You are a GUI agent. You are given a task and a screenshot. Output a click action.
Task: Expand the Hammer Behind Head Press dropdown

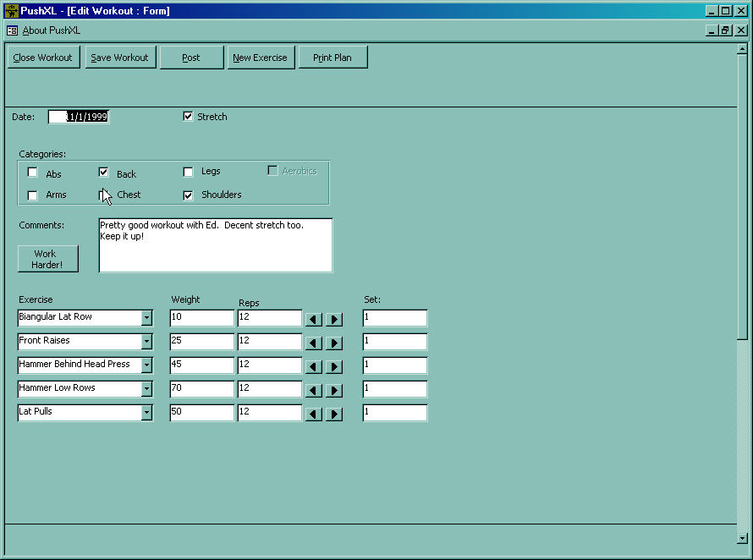(x=146, y=365)
